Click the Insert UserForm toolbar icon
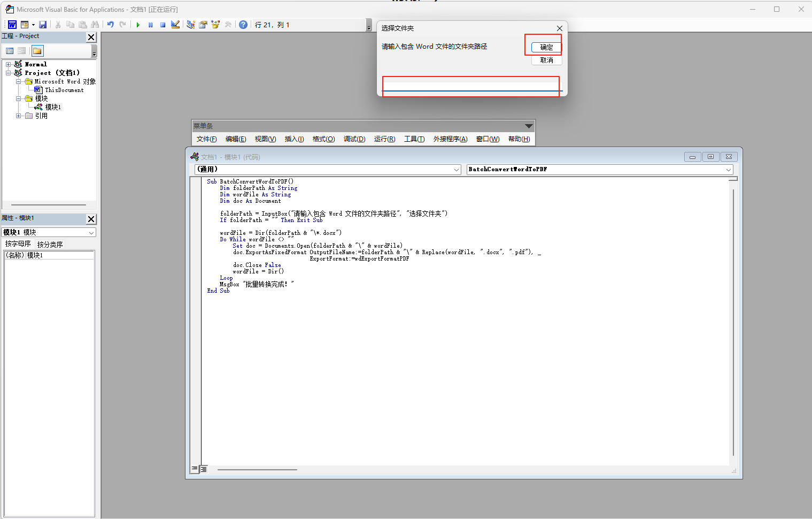The image size is (812, 519). pyautogui.click(x=25, y=25)
